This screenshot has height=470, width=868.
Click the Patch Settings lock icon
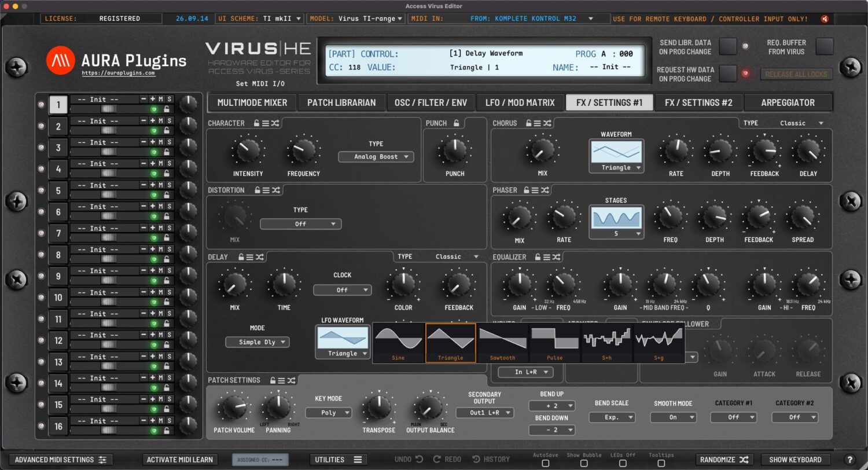[273, 380]
